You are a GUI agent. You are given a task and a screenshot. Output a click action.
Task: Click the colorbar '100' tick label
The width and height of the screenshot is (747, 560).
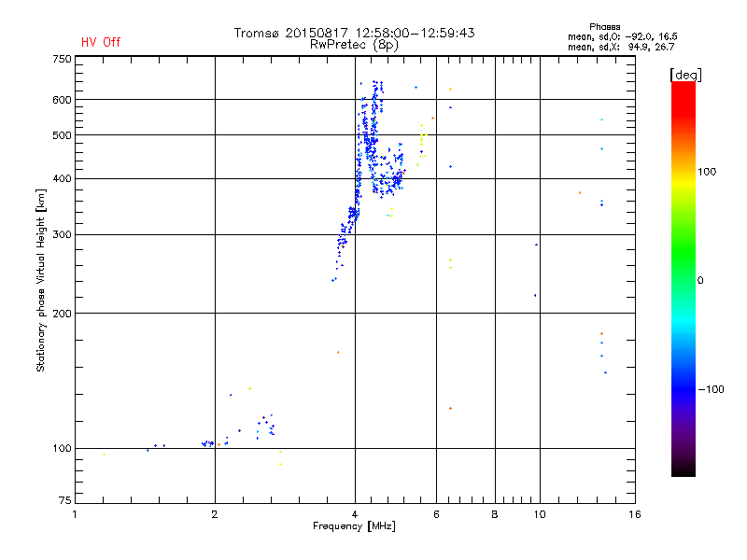tap(707, 172)
